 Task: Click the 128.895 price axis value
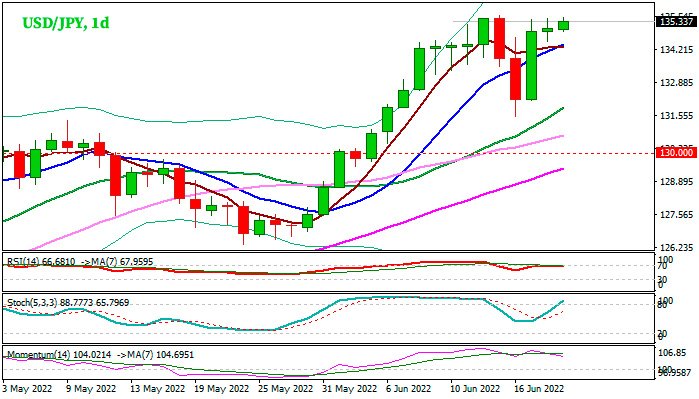tap(676, 182)
